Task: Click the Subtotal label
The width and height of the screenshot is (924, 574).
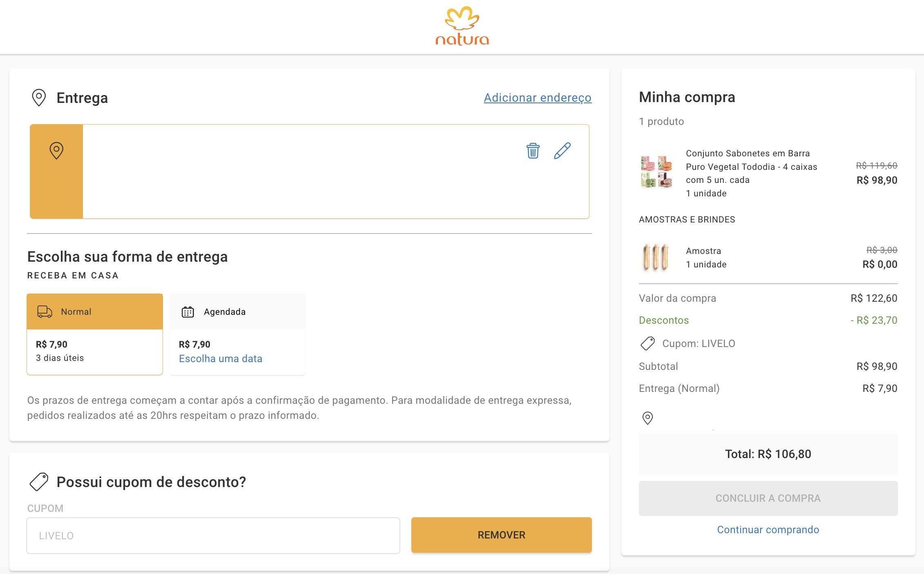Action: click(x=658, y=366)
